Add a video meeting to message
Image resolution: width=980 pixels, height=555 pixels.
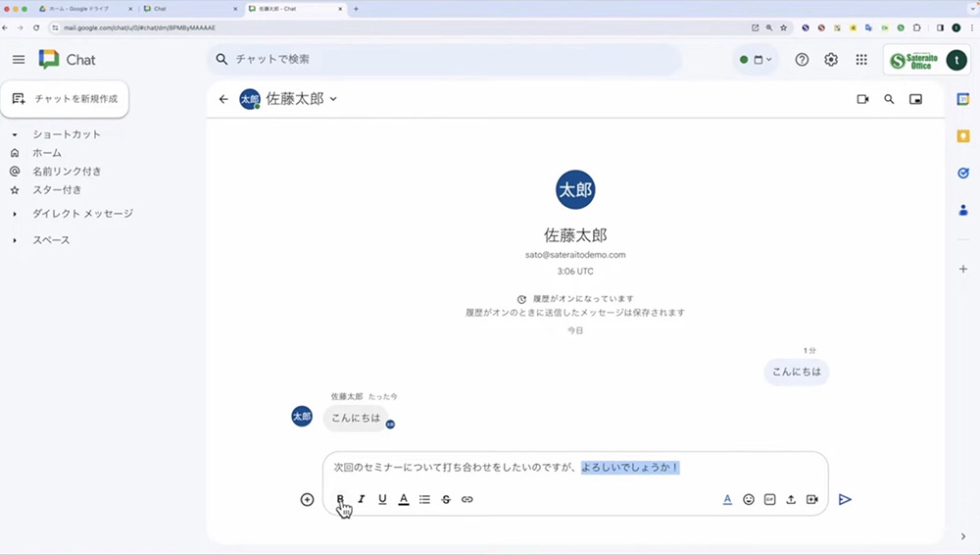(x=811, y=499)
